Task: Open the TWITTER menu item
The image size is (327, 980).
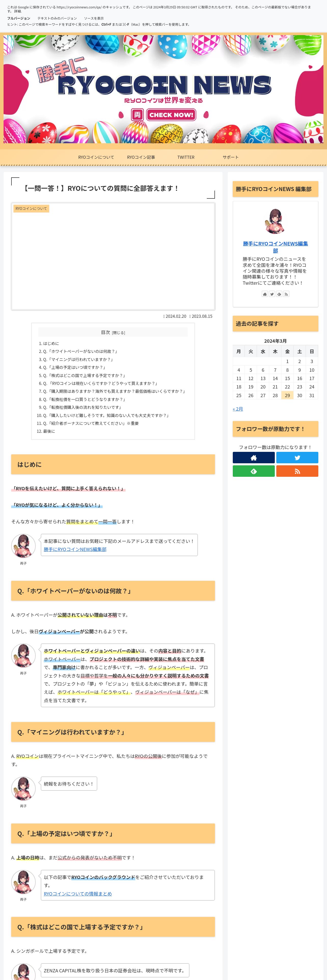Action: (186, 157)
